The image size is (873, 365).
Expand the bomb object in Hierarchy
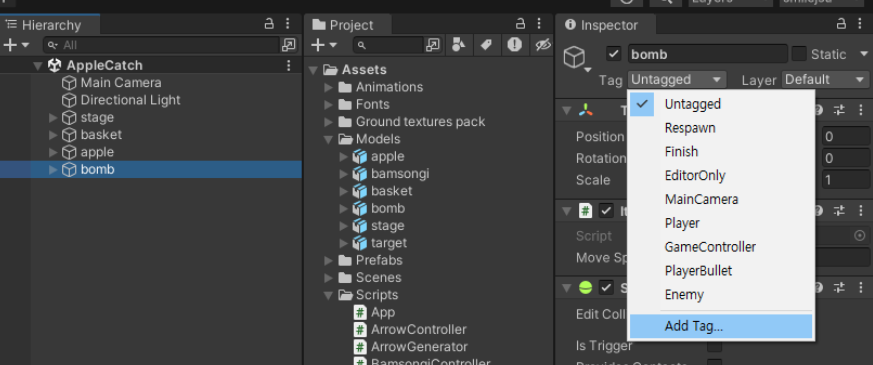pos(53,170)
